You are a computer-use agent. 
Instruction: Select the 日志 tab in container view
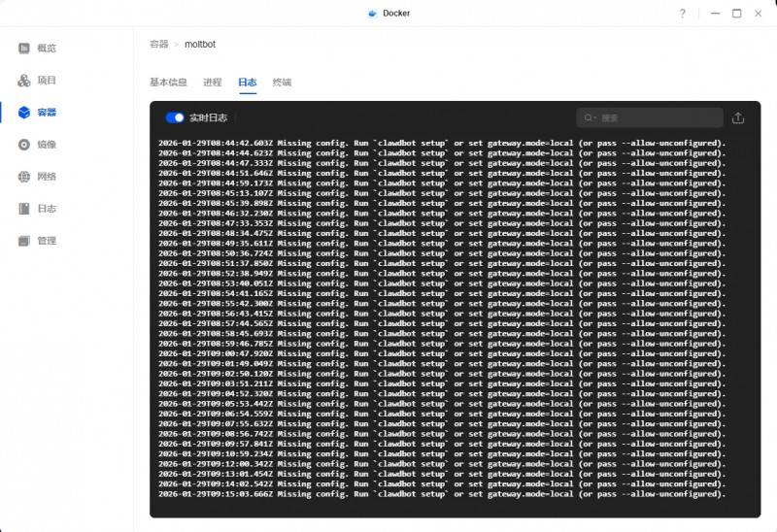248,83
